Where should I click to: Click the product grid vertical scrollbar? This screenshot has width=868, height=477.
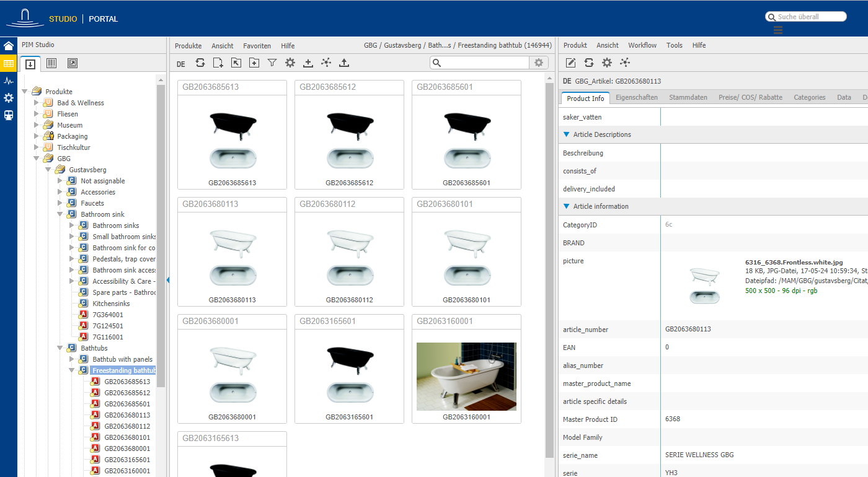point(549,269)
